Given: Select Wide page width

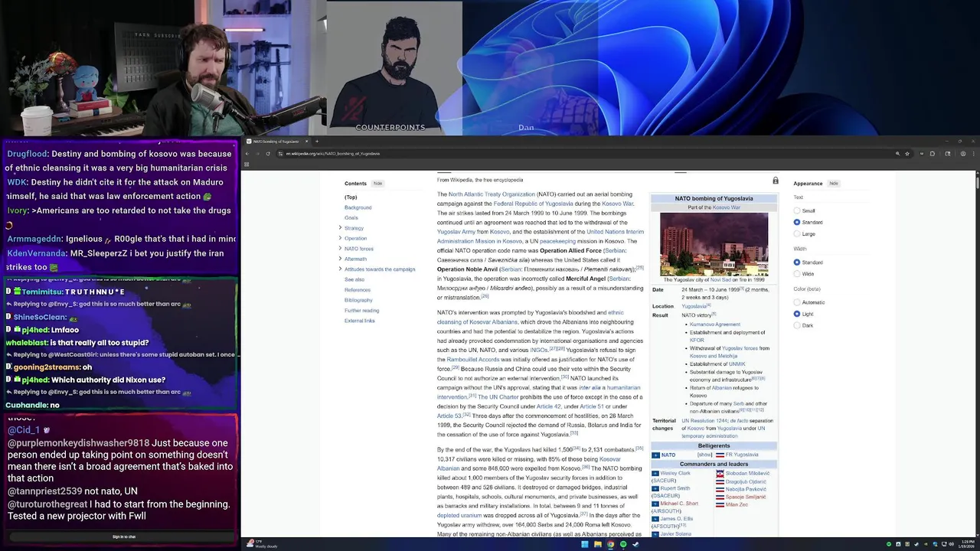Looking at the screenshot, I should pyautogui.click(x=797, y=274).
